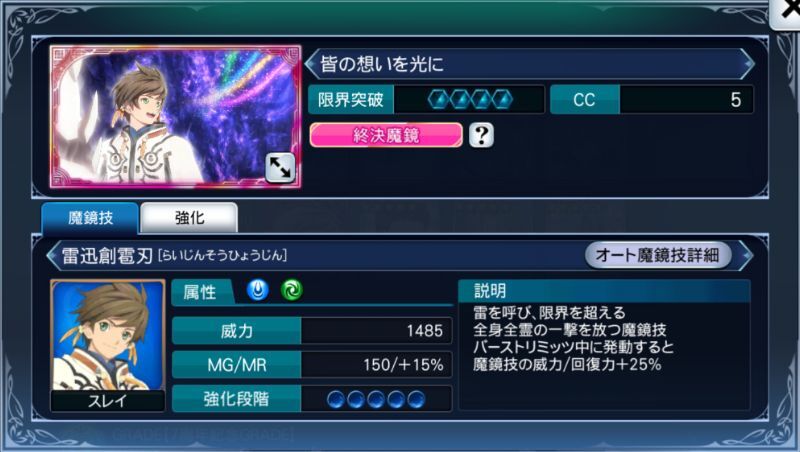Viewport: 800px width, 452px height.
Task: Click the left arrow beside 皆の想いを光に
Action: (x=310, y=64)
